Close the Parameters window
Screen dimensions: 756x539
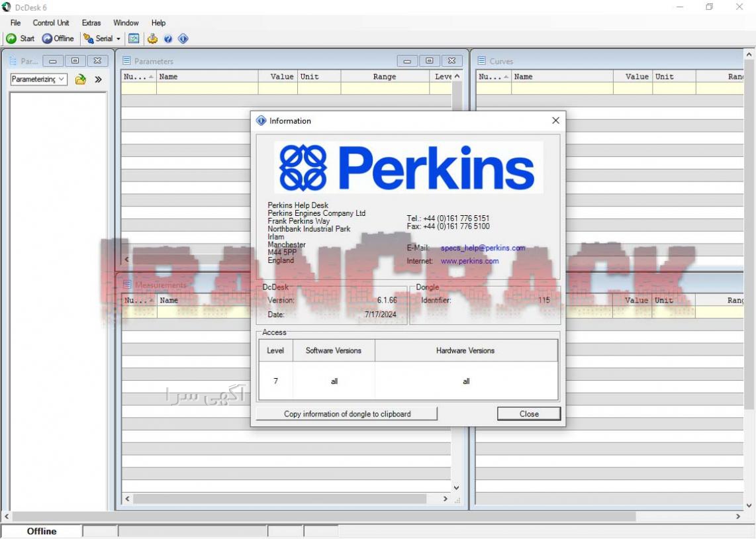click(451, 61)
